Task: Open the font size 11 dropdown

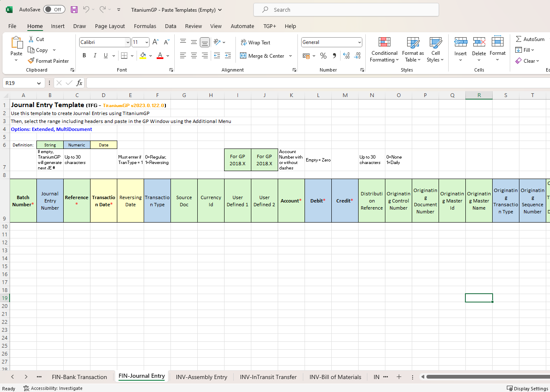Action: (x=147, y=42)
